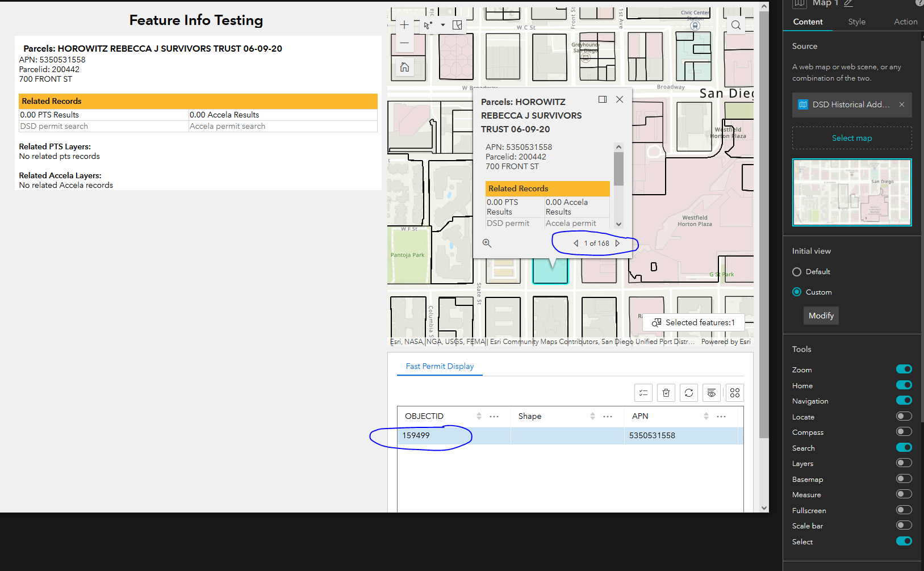This screenshot has width=924, height=571.
Task: Switch to the Style tab
Action: click(x=856, y=22)
